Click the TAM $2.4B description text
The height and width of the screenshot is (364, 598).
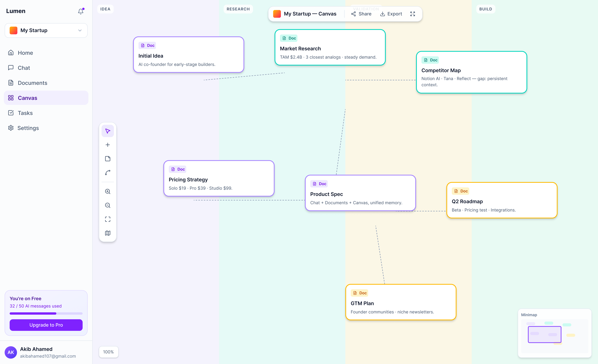[328, 57]
